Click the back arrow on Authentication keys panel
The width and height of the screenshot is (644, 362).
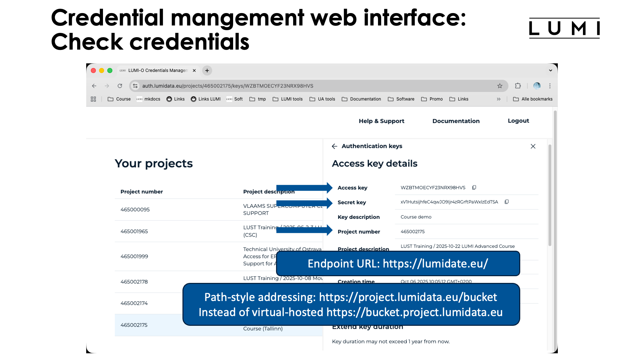coord(334,146)
